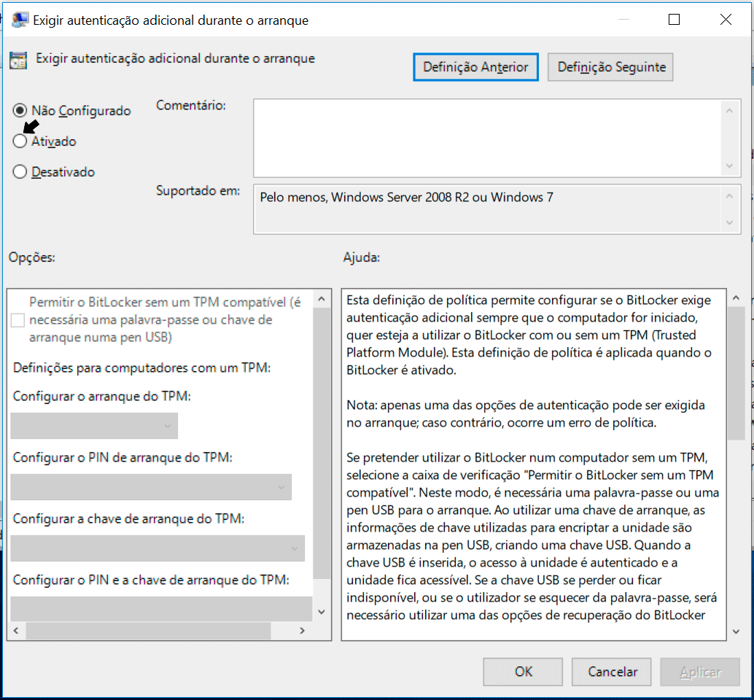Click the Opções panel scroll up arrow
Screen dimensions: 754x700
pyautogui.click(x=322, y=299)
